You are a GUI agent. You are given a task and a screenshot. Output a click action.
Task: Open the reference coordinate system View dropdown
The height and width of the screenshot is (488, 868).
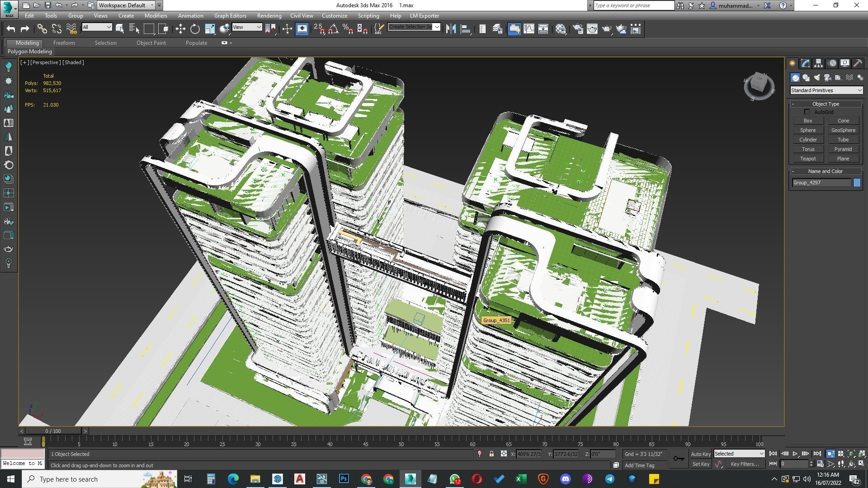click(x=247, y=27)
